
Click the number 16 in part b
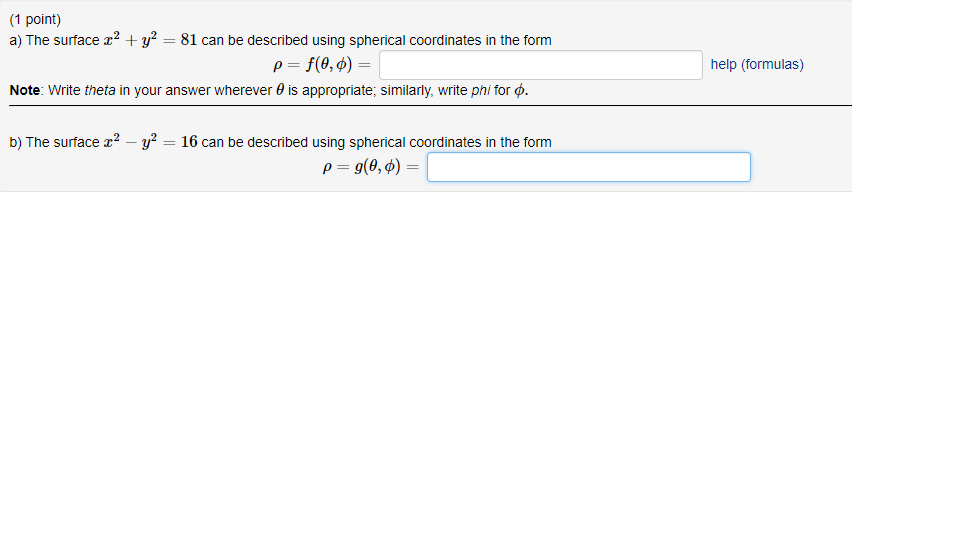(188, 142)
